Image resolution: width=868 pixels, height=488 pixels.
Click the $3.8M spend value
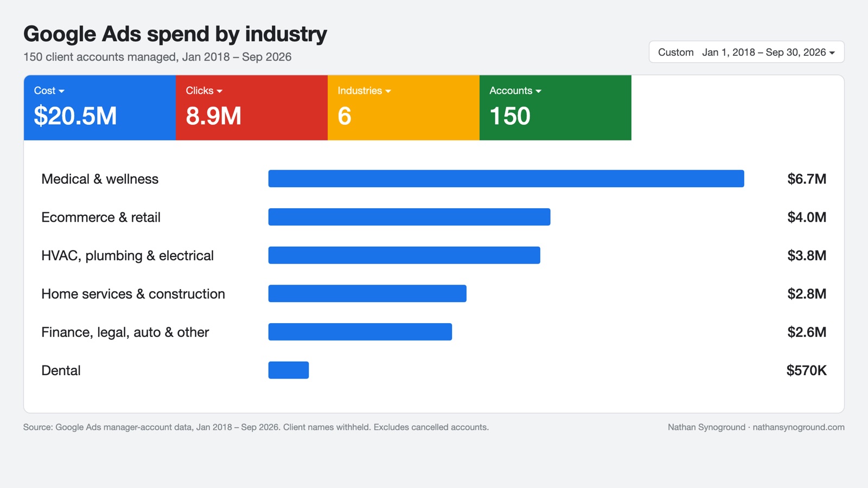pyautogui.click(x=807, y=255)
